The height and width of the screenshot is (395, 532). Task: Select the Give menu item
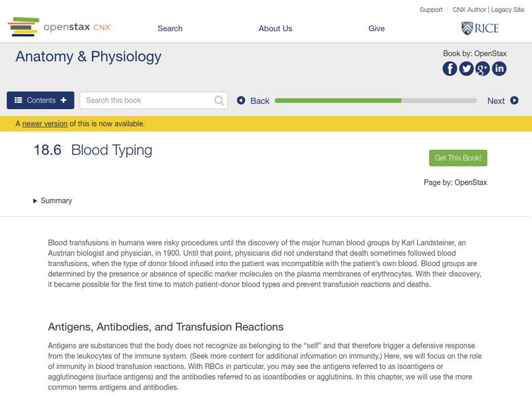(x=376, y=29)
